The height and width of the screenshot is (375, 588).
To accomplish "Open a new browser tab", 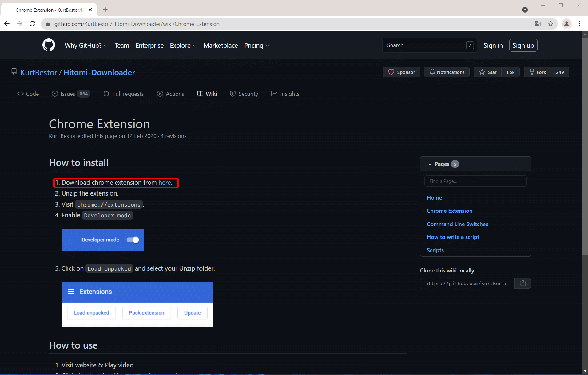I will (x=105, y=10).
